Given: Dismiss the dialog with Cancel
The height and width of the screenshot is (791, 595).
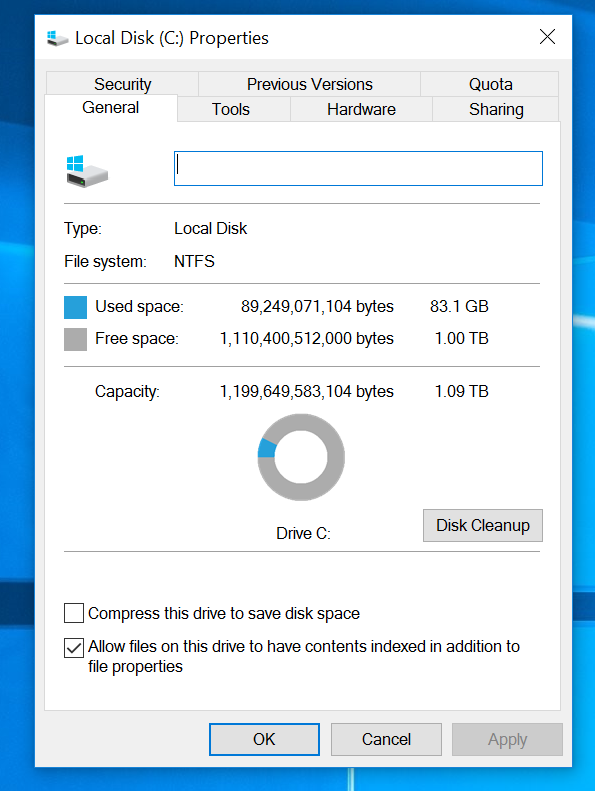Looking at the screenshot, I should pyautogui.click(x=386, y=739).
